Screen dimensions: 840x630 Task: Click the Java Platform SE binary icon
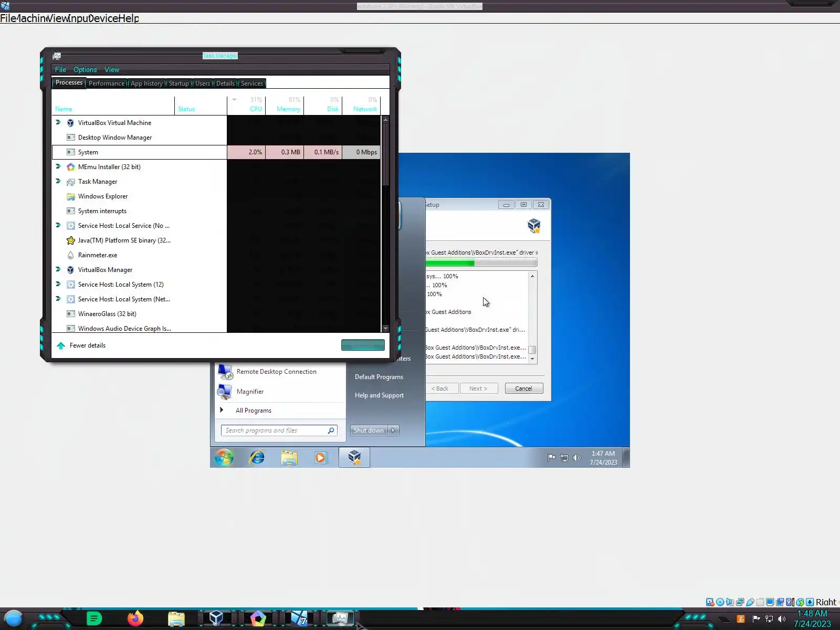(x=70, y=240)
